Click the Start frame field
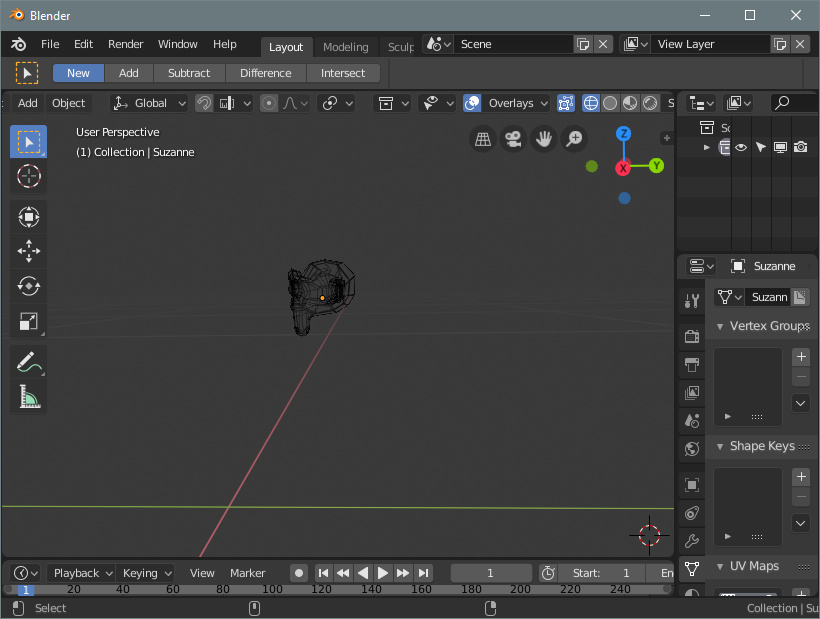This screenshot has height=619, width=820. point(601,573)
